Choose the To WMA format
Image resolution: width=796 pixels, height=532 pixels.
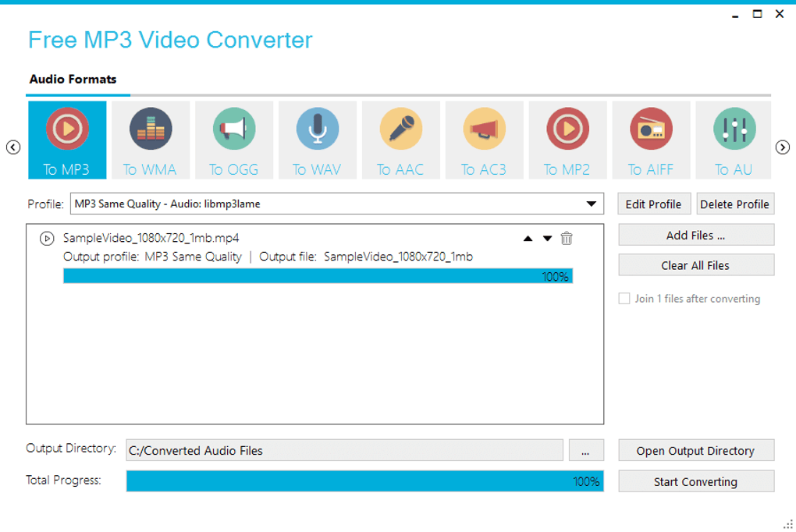pyautogui.click(x=151, y=140)
